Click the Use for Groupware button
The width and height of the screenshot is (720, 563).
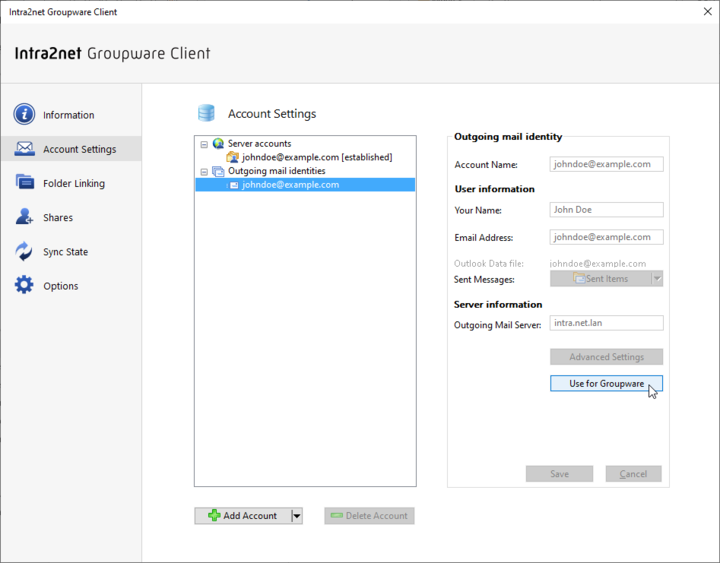(x=606, y=383)
